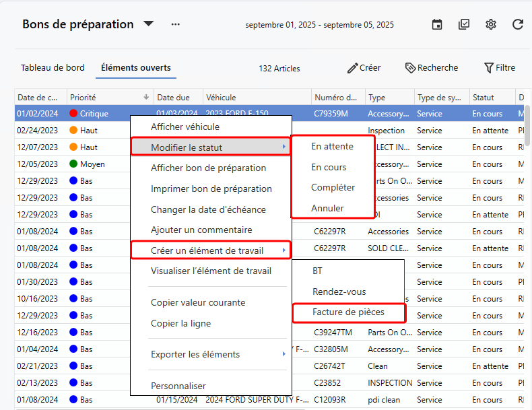
Task: Choose Compléter from the status submenu
Action: click(x=333, y=188)
